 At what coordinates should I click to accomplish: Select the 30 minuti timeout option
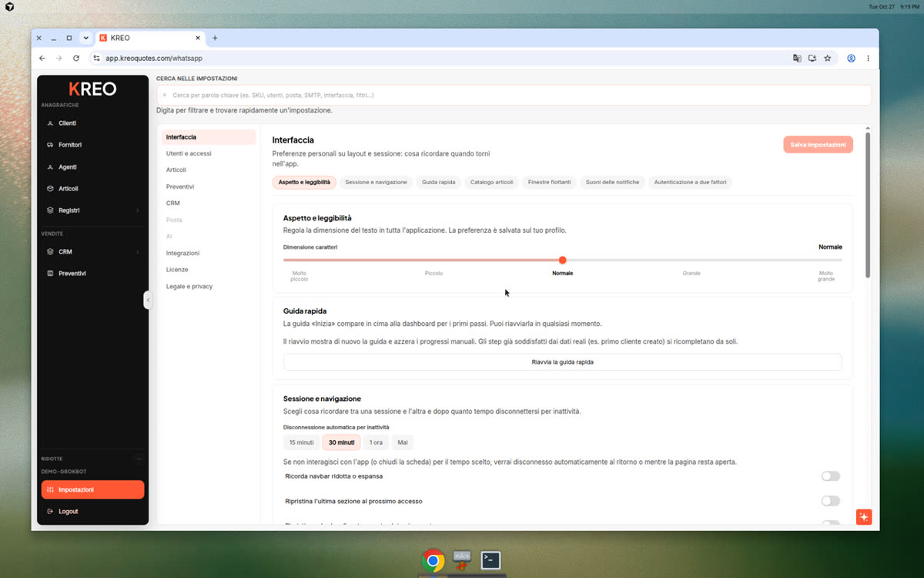click(x=341, y=442)
